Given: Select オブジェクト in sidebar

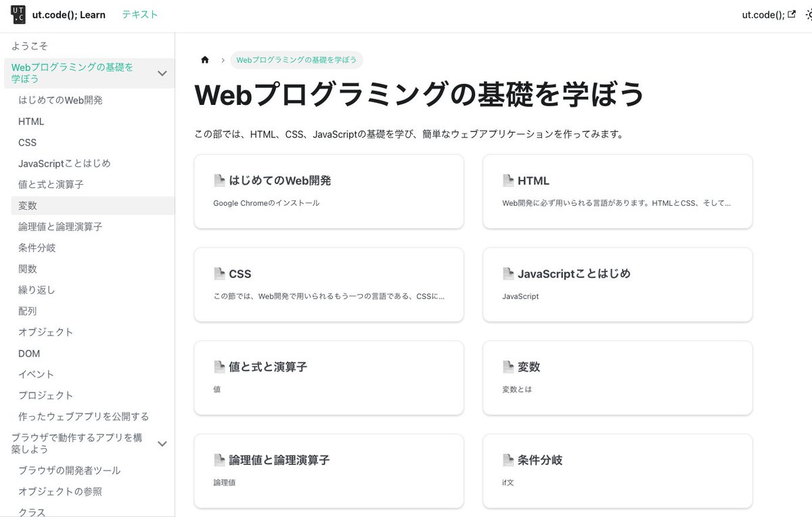Looking at the screenshot, I should 46,332.
